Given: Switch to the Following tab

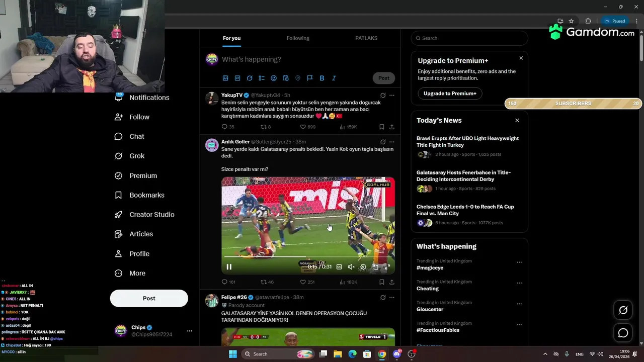Looking at the screenshot, I should (298, 38).
